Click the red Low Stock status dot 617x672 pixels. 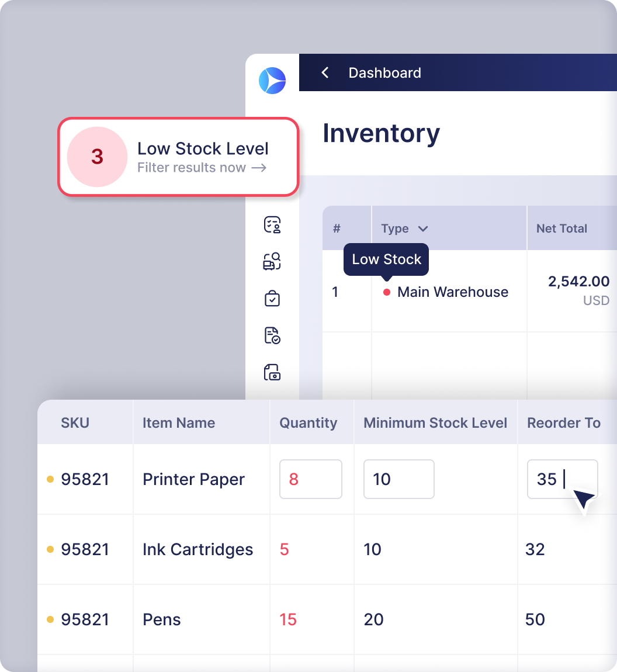[386, 292]
